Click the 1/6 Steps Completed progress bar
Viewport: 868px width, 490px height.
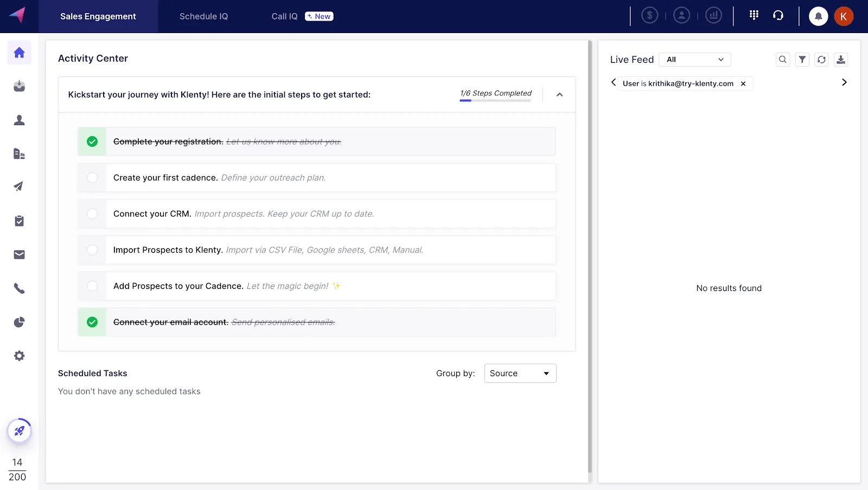(495, 101)
